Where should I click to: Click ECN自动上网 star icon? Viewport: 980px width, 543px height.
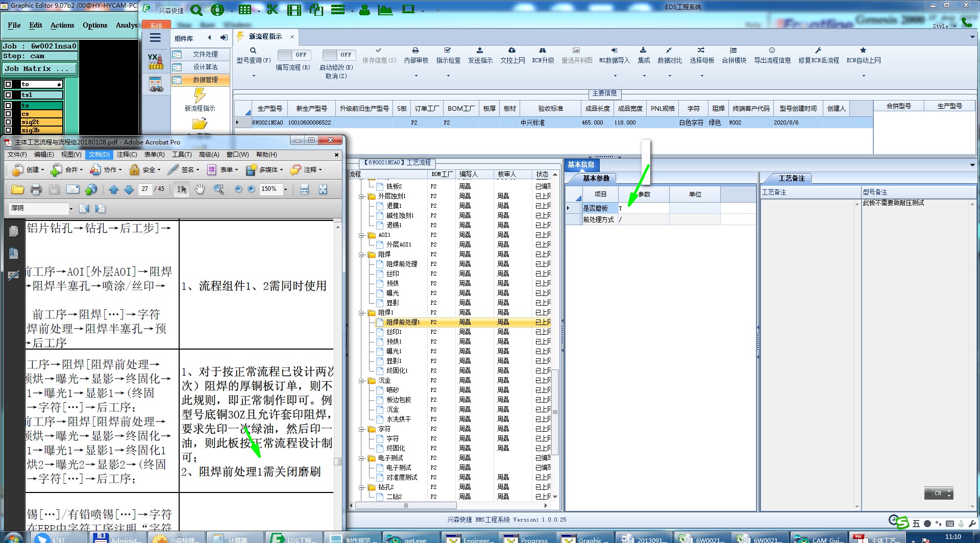pos(863,51)
